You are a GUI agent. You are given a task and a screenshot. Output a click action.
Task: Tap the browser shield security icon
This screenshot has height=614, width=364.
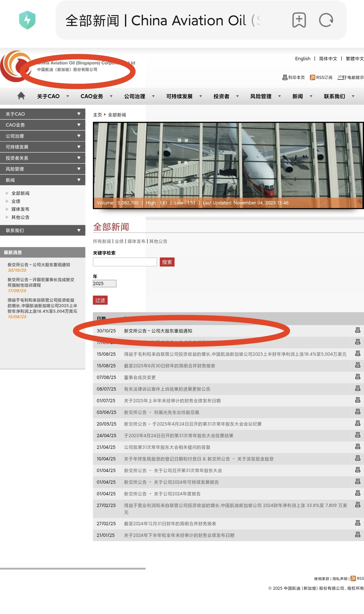point(27,20)
